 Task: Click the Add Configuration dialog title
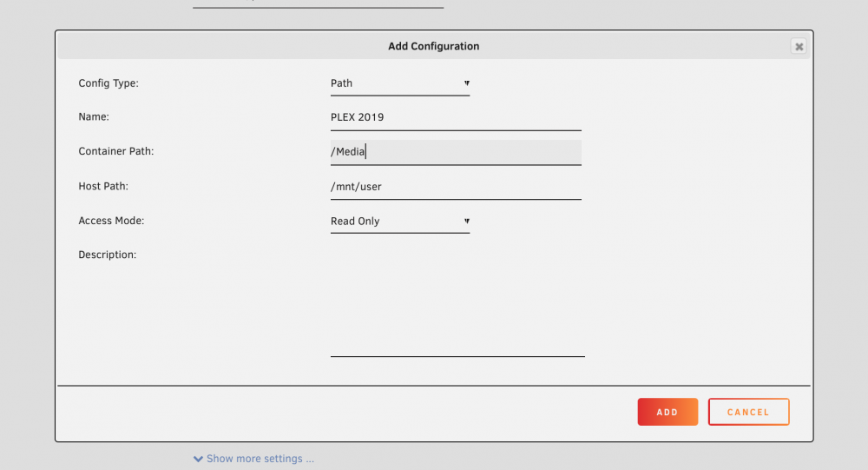[x=433, y=46]
